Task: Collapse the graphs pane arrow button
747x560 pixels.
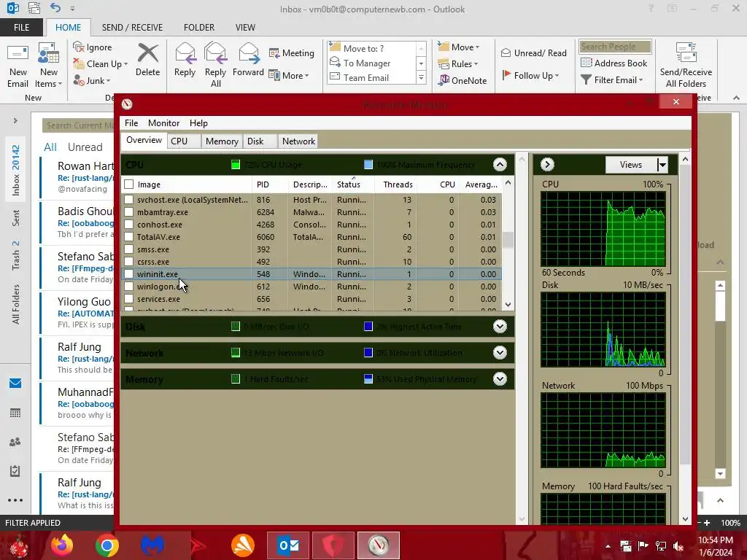Action: [x=547, y=165]
